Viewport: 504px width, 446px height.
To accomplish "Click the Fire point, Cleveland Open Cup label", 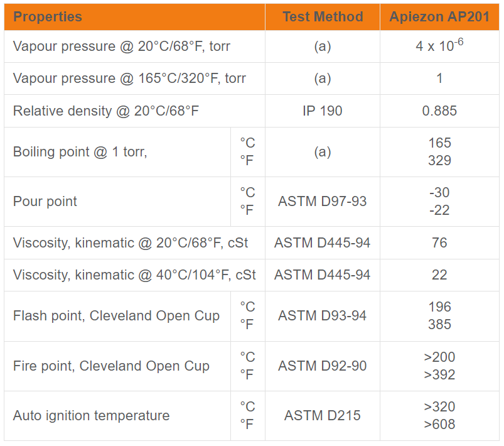I will point(111,366).
